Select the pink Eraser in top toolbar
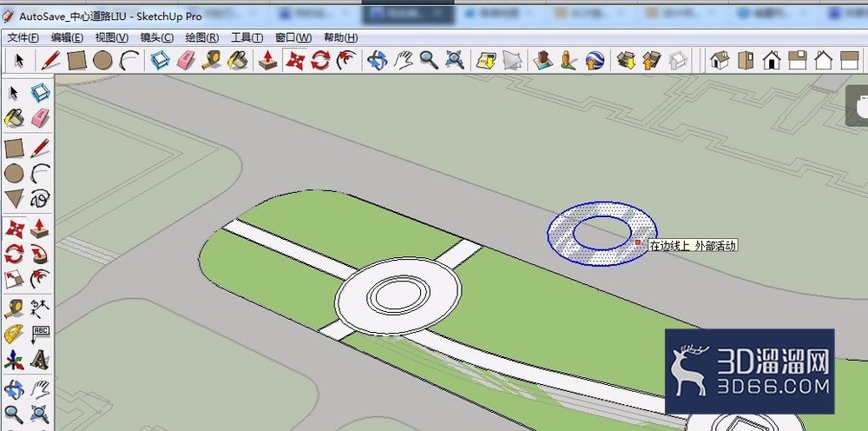 (x=186, y=60)
